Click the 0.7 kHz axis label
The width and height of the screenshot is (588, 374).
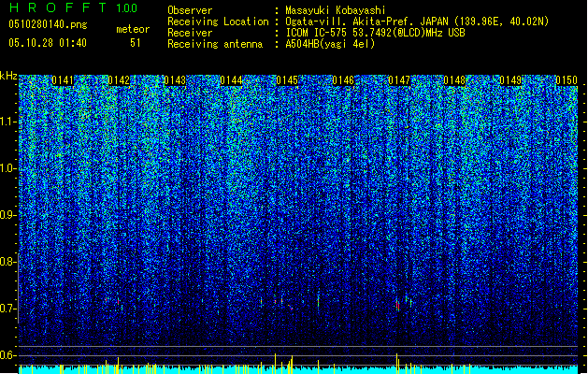click(7, 309)
